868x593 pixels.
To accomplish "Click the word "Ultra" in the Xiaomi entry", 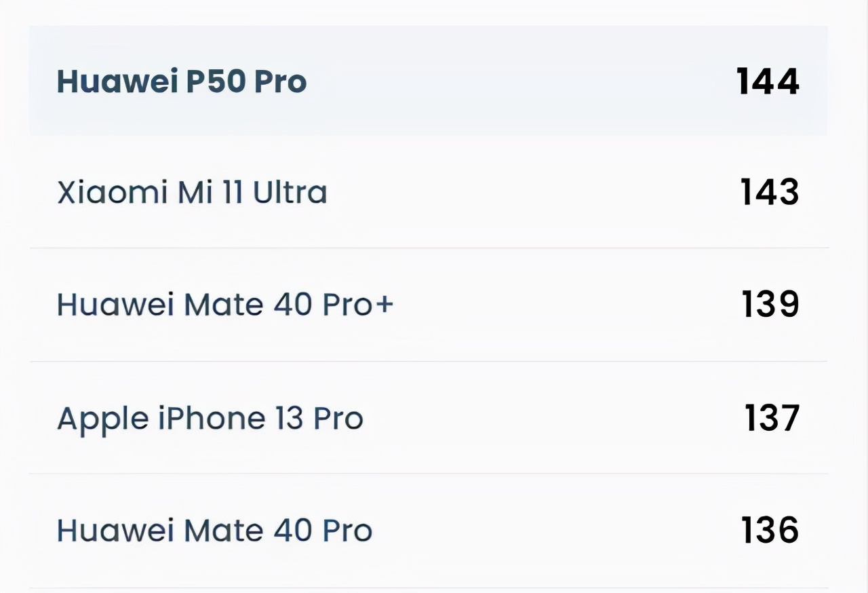I will [290, 193].
